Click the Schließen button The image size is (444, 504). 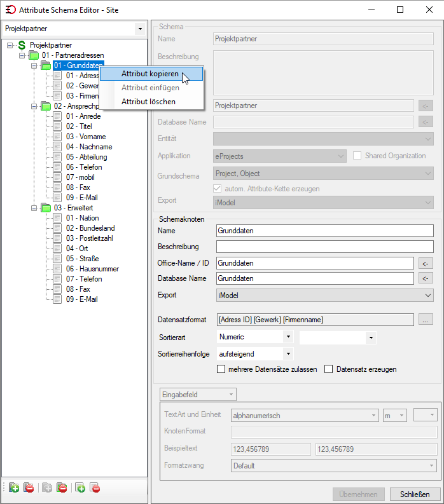pos(415,494)
